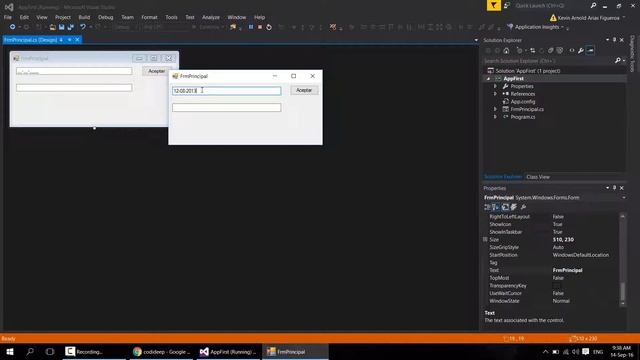Click the Save toolbar icon
Viewport: 640px width, 360px height.
coord(61,27)
